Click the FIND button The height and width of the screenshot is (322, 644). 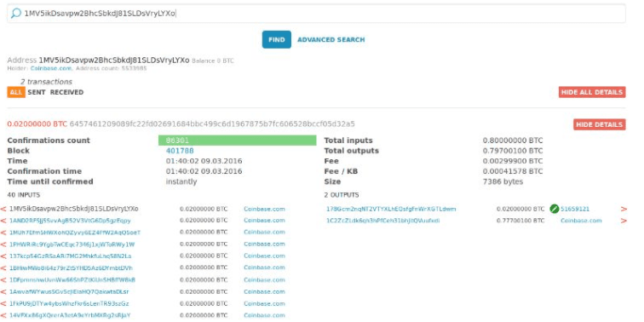pos(276,40)
